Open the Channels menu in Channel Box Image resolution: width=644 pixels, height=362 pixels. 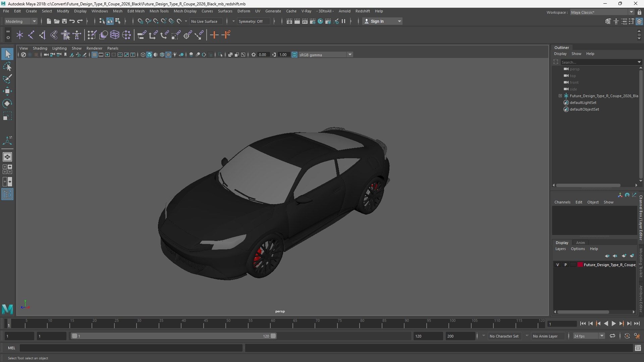(x=562, y=202)
